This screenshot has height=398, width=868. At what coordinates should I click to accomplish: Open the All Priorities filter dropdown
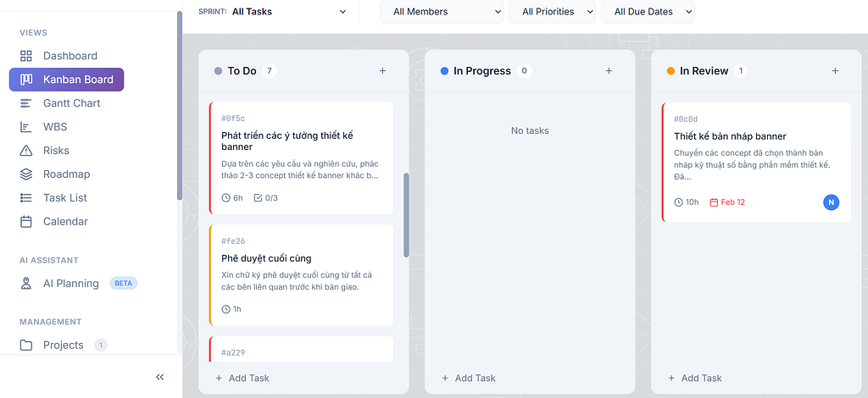(x=553, y=12)
